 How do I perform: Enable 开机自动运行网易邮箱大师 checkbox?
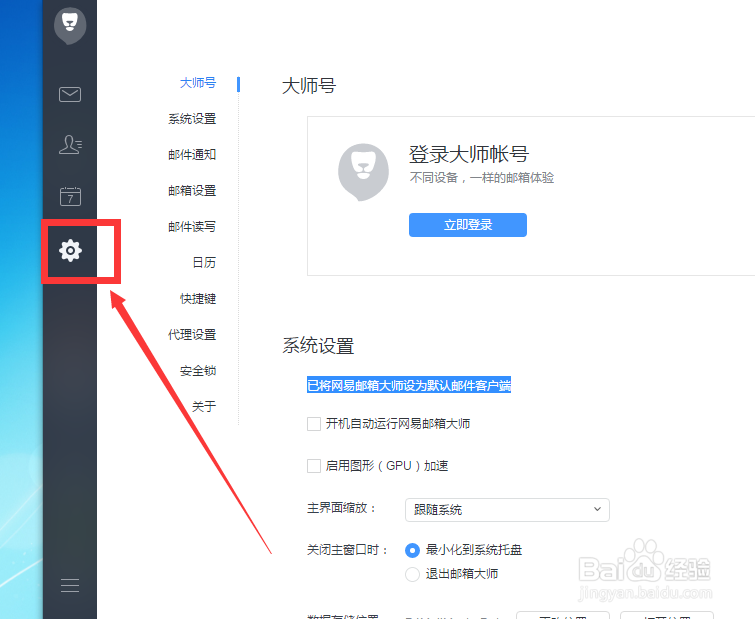point(314,424)
